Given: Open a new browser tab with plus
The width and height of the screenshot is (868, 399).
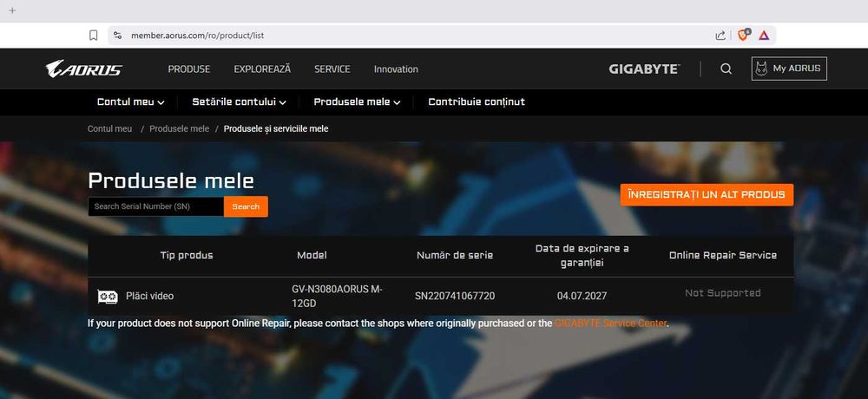Looking at the screenshot, I should click(x=12, y=10).
